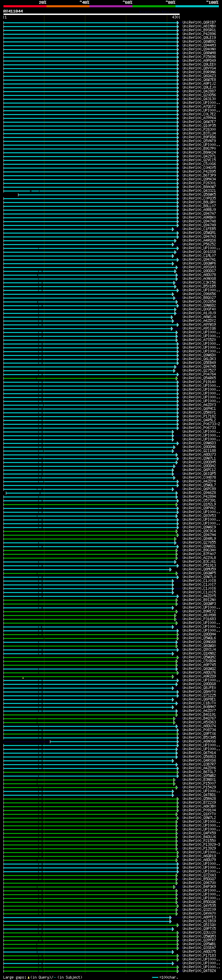Select hit UniRef100_P19140
222x980 pixels.
[x=199, y=382]
